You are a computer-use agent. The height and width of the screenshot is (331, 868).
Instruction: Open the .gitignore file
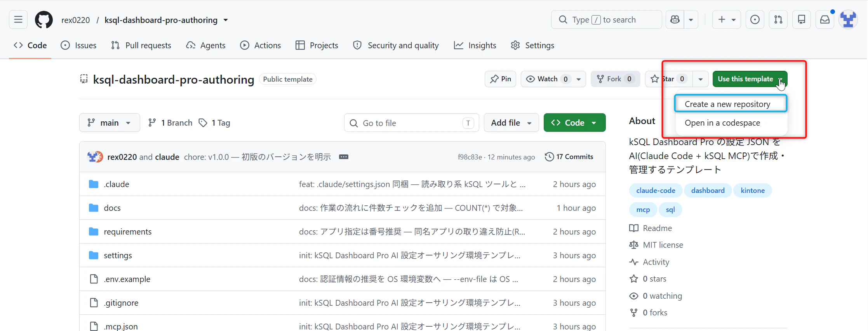click(x=121, y=303)
